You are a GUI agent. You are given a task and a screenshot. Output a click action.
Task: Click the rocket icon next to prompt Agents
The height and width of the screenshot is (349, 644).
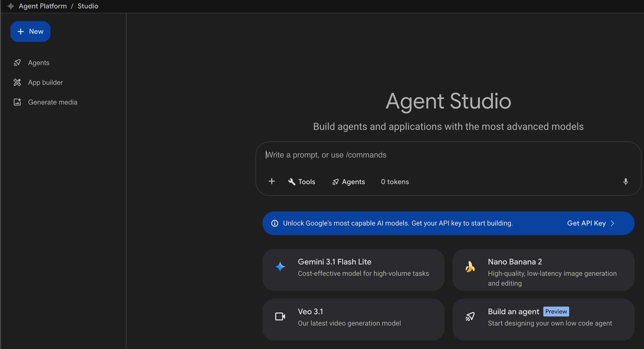335,182
